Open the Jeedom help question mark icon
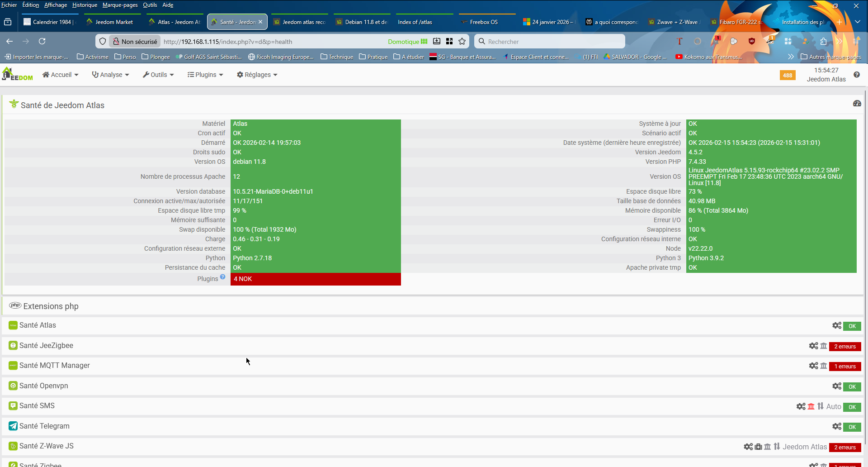Image resolution: width=868 pixels, height=467 pixels. [x=857, y=75]
